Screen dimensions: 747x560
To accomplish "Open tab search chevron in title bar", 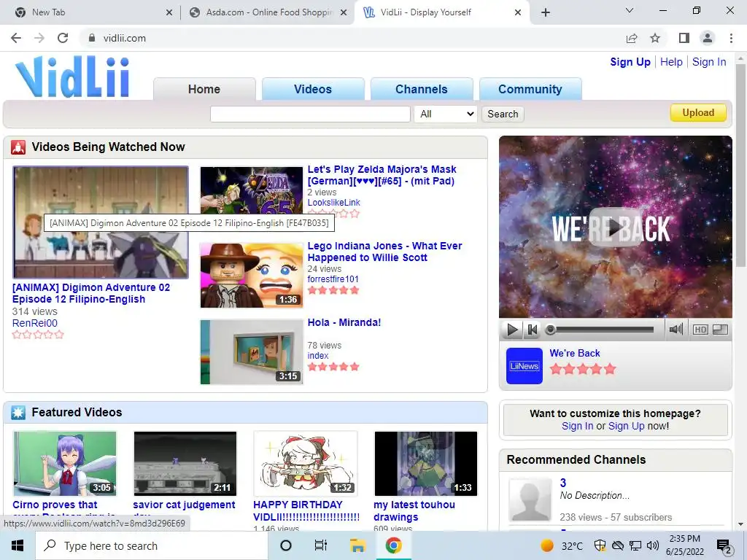I will click(x=630, y=10).
